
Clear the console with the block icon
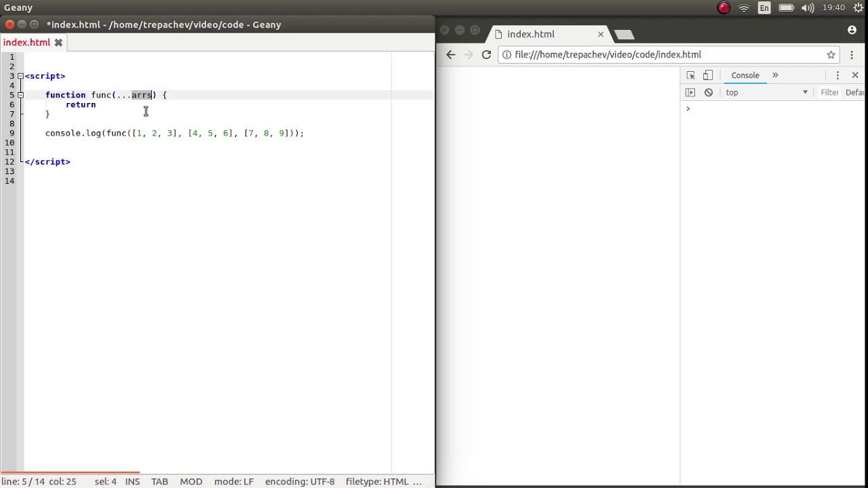(709, 92)
